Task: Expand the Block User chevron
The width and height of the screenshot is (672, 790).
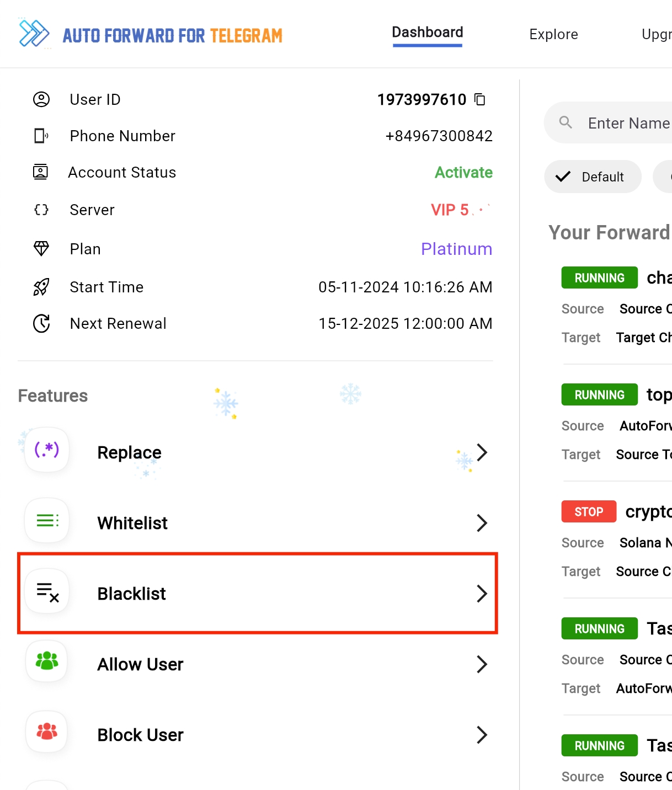Action: click(x=482, y=735)
